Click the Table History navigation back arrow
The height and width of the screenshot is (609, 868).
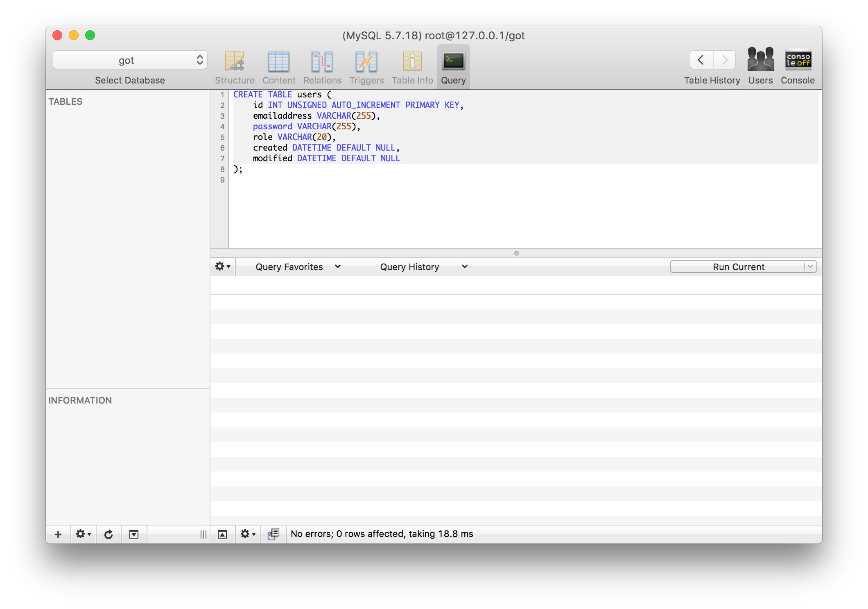click(702, 59)
